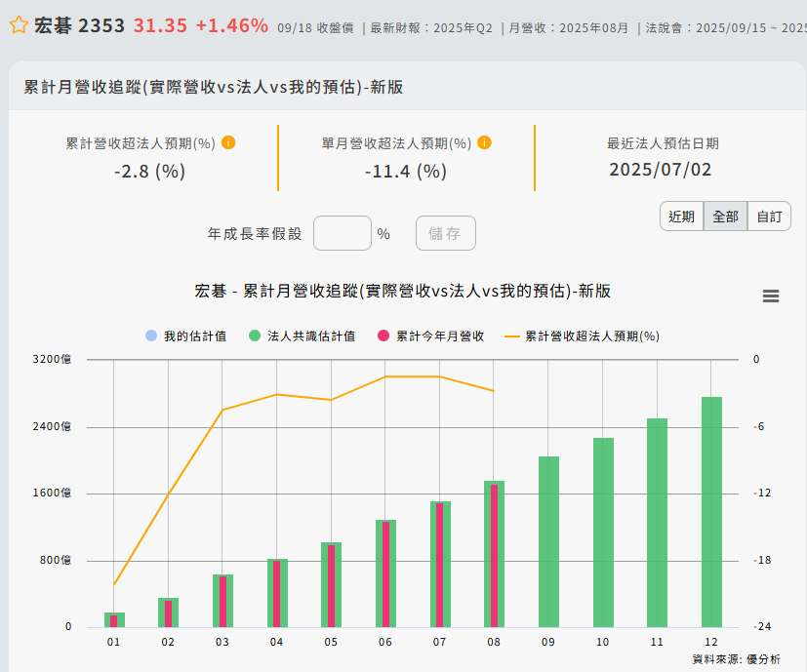Click the value -2.8 (%)
807x672 pixels.
click(149, 171)
